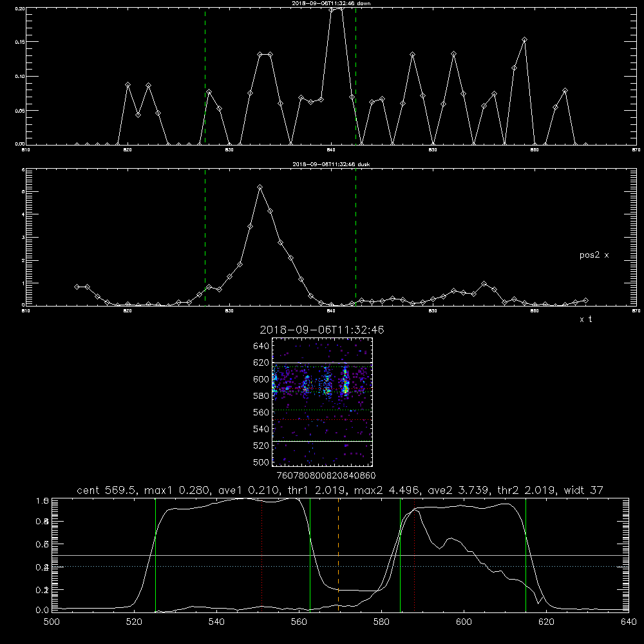Pick the dawn peak diamond near x 848
Image resolution: width=644 pixels, height=644 pixels.
tap(412, 55)
